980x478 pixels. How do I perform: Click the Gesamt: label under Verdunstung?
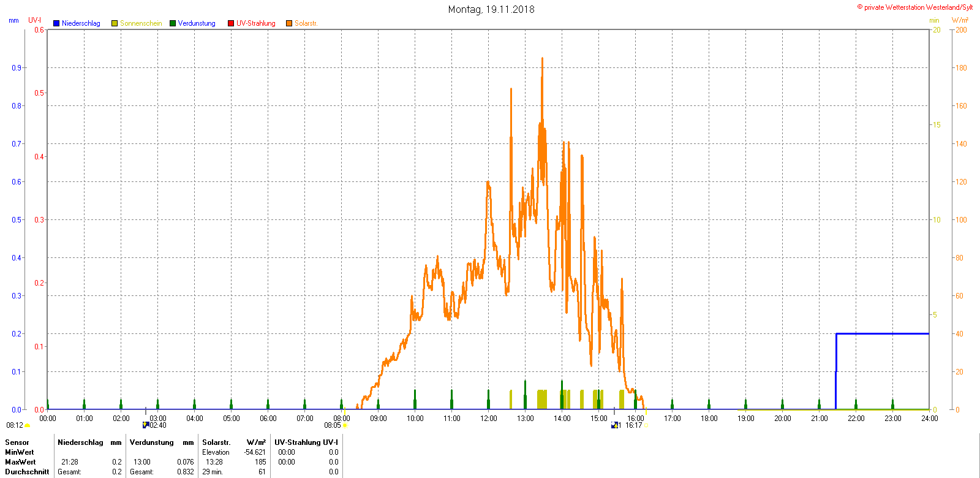tap(141, 472)
